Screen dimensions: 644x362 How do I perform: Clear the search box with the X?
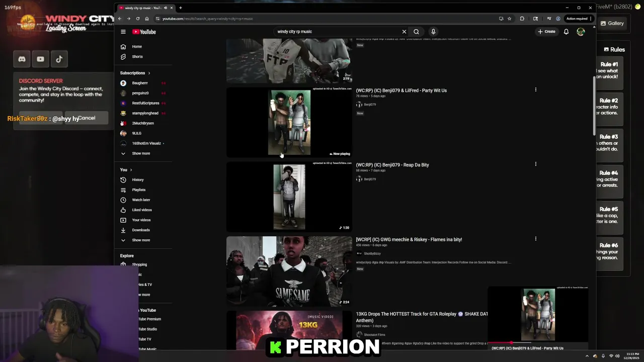[x=404, y=32]
